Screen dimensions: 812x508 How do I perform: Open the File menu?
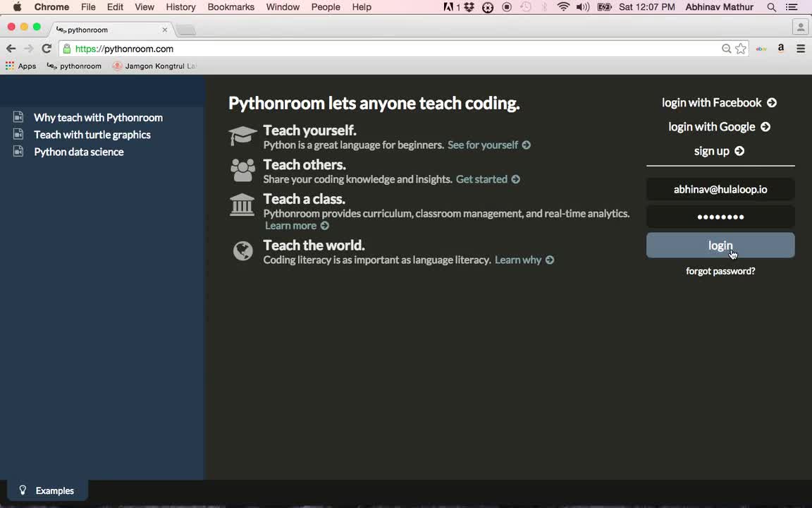(x=88, y=7)
